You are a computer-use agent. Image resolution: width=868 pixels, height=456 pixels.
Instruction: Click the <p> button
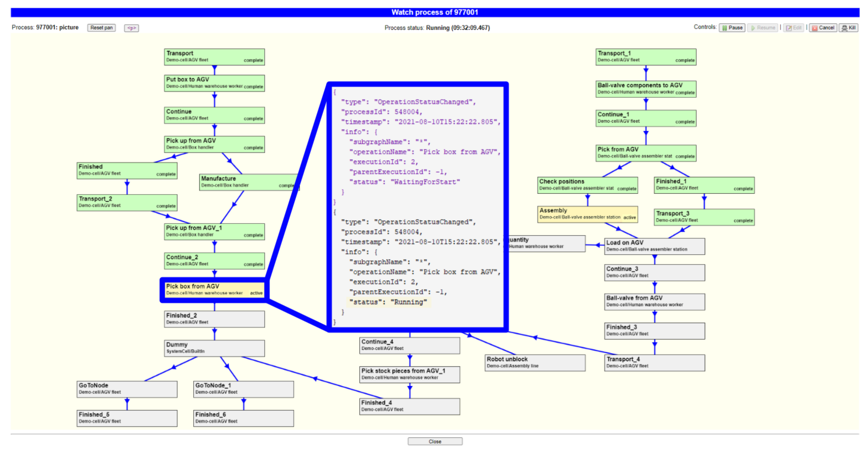click(131, 28)
